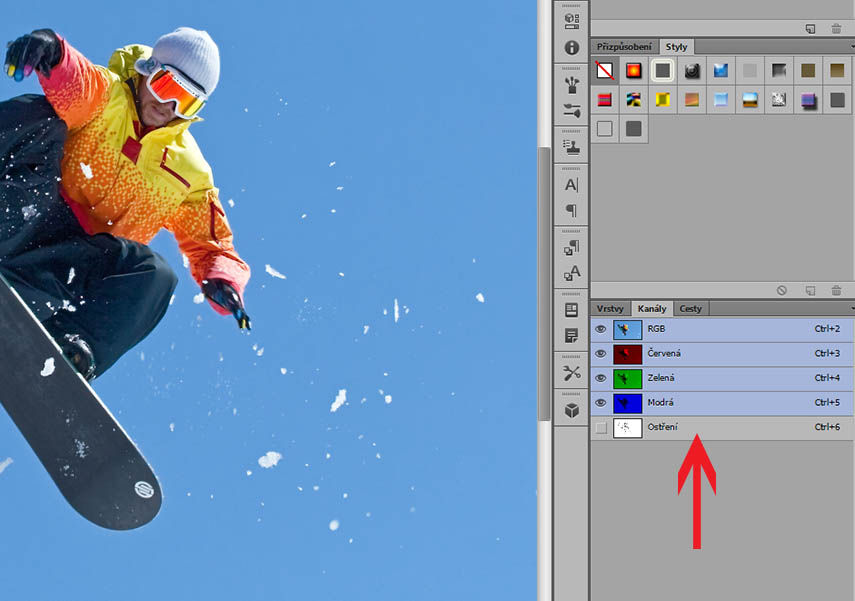Click the Červená channel thumbnail
Screen dimensions: 855x601
628,354
